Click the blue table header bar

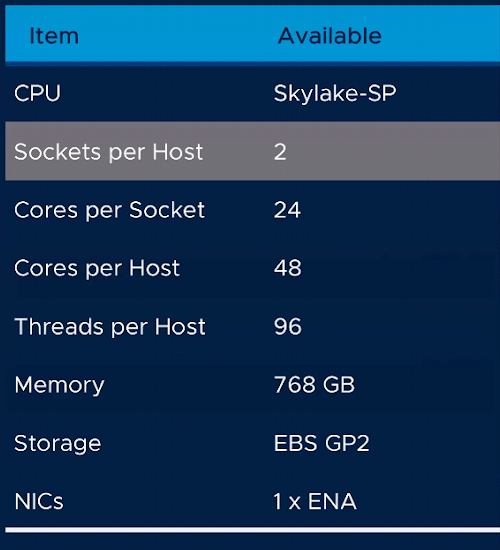[253, 34]
